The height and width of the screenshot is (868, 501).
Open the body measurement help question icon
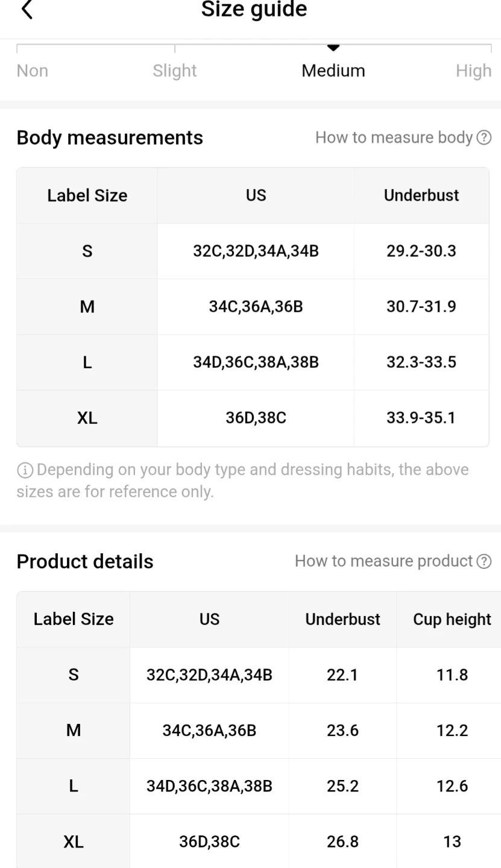484,137
